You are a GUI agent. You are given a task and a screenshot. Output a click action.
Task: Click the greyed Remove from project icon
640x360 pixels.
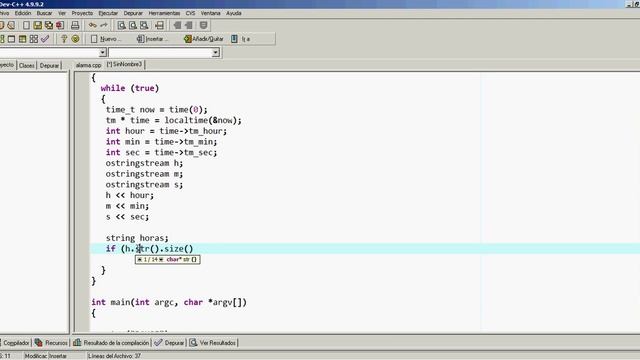189,25
